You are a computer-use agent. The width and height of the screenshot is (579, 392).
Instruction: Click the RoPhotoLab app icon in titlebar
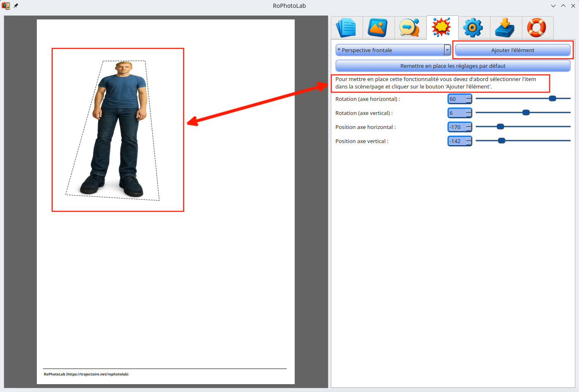click(x=6, y=6)
